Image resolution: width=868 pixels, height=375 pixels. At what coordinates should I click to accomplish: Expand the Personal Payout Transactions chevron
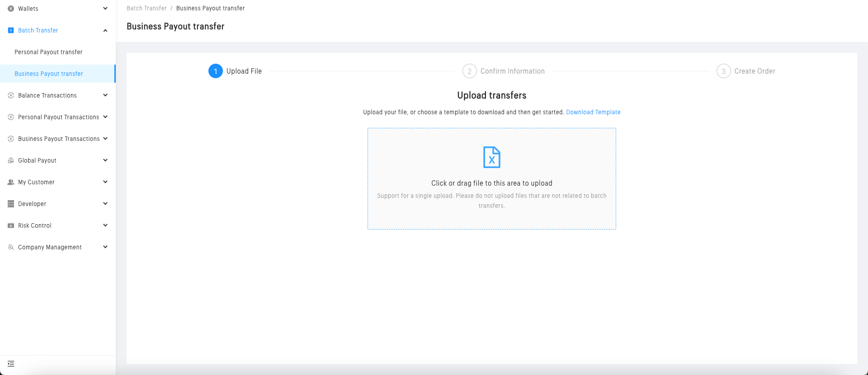105,117
